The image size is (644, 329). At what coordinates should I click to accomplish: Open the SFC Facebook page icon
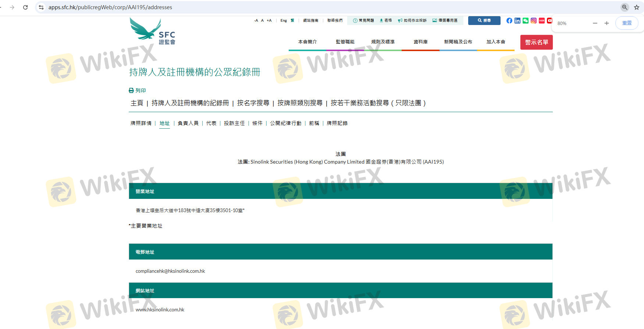pos(509,21)
